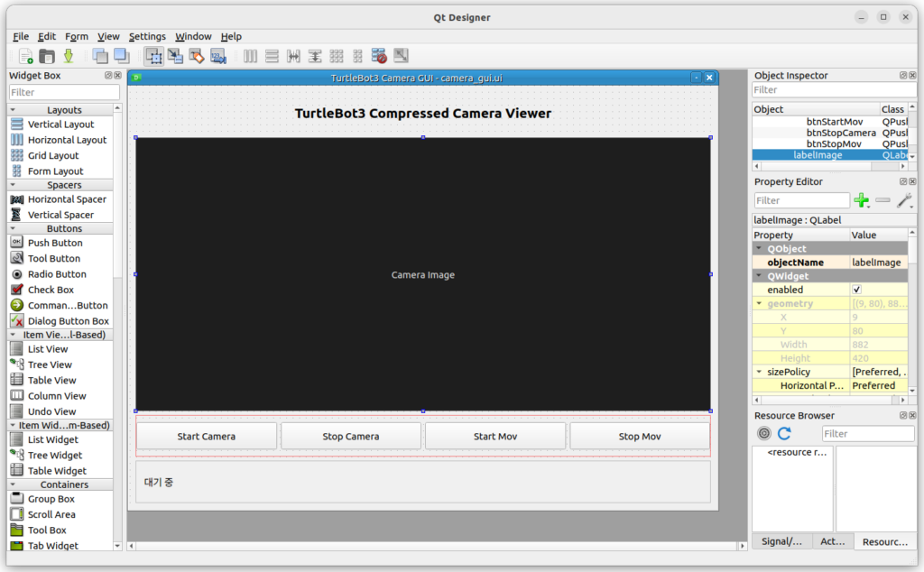Select the Camera Image label on form
Screen dimensions: 924x572
[x=423, y=274]
